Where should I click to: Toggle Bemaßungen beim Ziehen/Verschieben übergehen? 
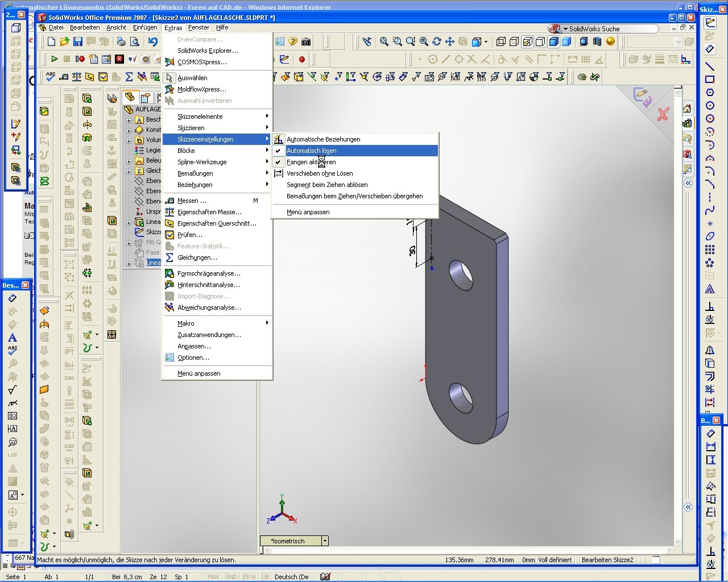(x=355, y=196)
